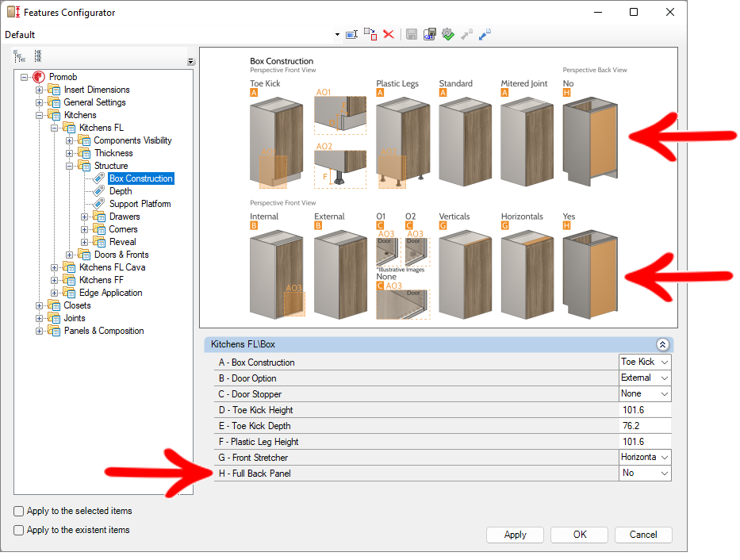Image resolution: width=740 pixels, height=560 pixels.
Task: Click the Depth feature tag icon
Action: click(x=99, y=191)
